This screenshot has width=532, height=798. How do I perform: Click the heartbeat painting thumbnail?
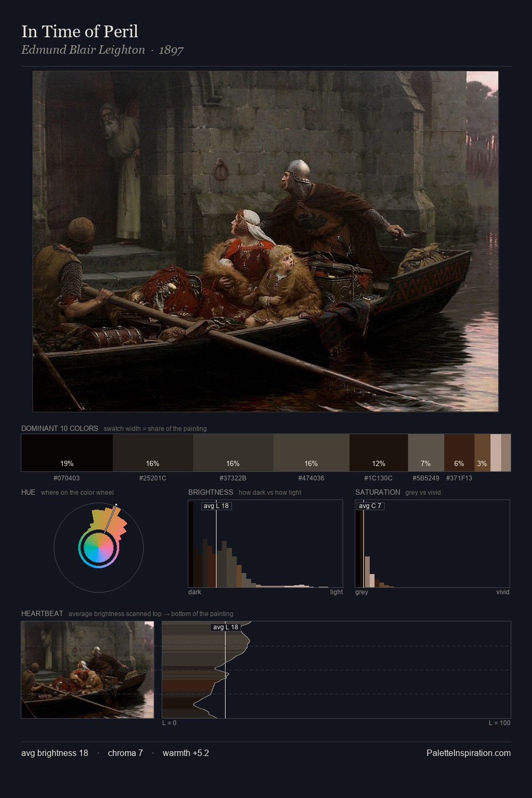(x=87, y=670)
